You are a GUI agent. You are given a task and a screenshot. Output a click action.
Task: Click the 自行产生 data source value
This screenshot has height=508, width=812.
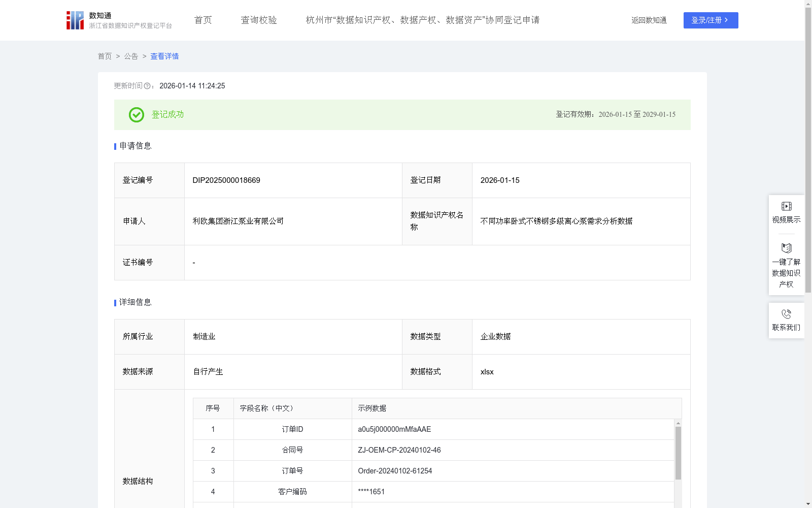pos(208,372)
